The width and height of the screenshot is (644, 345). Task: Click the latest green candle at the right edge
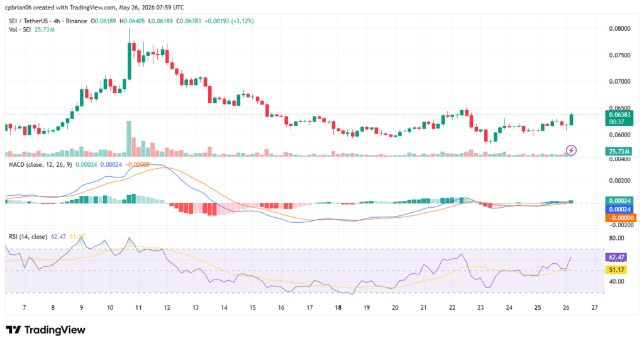pos(571,120)
